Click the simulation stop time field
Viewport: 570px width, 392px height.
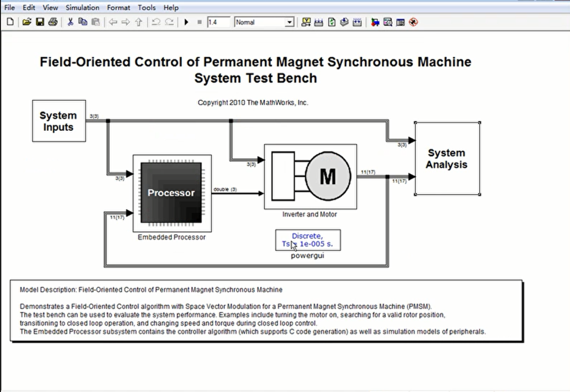pyautogui.click(x=218, y=22)
